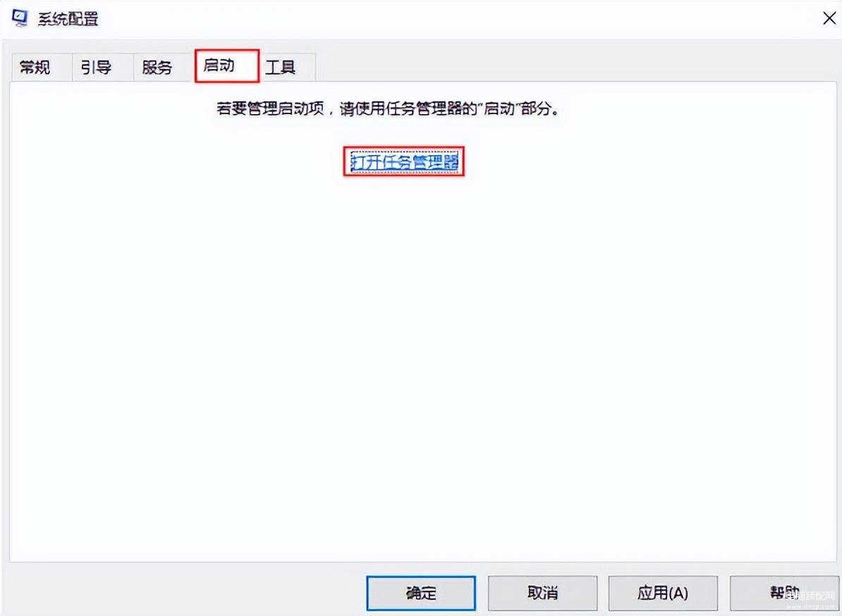Dismiss the dialog using the 取消 button

[542, 593]
